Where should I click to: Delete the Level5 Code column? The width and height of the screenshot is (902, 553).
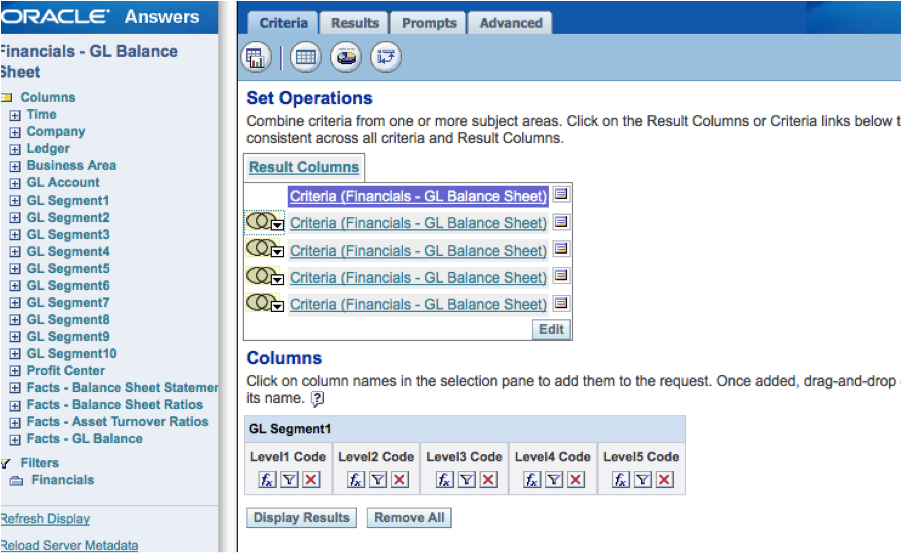click(664, 479)
